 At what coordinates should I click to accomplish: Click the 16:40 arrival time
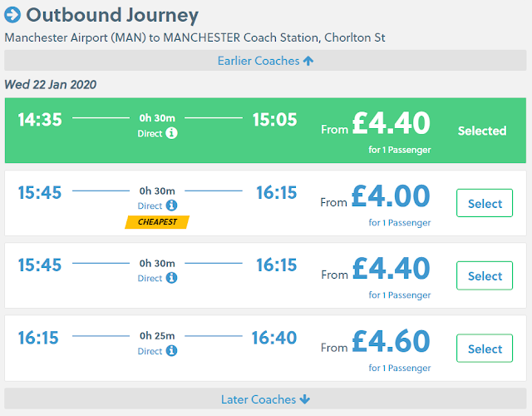pyautogui.click(x=274, y=338)
